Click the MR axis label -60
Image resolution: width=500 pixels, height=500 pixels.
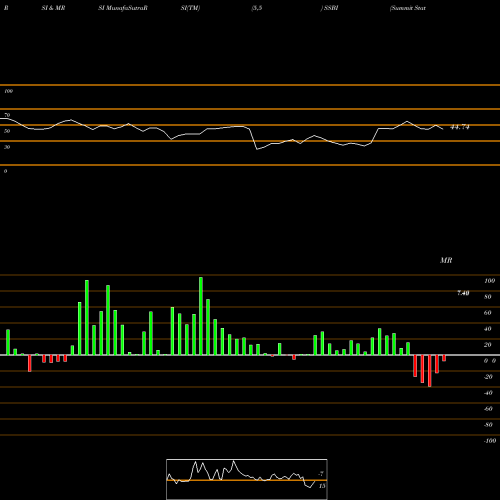tap(488, 409)
